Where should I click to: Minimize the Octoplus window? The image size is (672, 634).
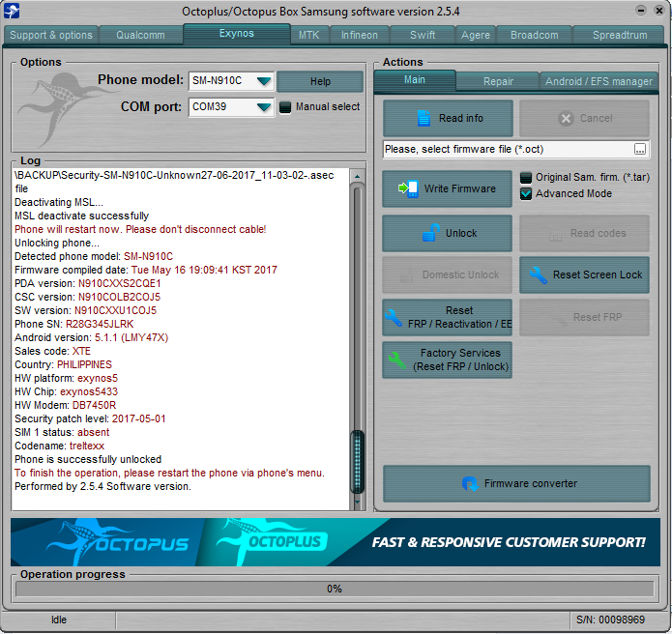point(641,11)
